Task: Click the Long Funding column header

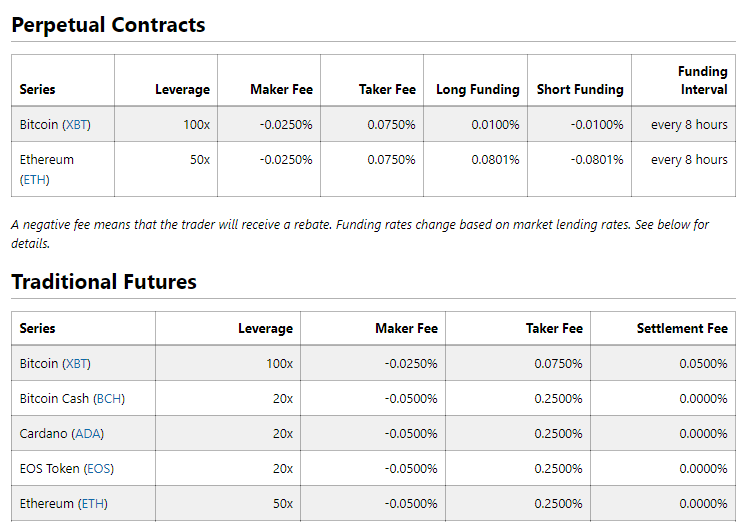Action: (477, 89)
